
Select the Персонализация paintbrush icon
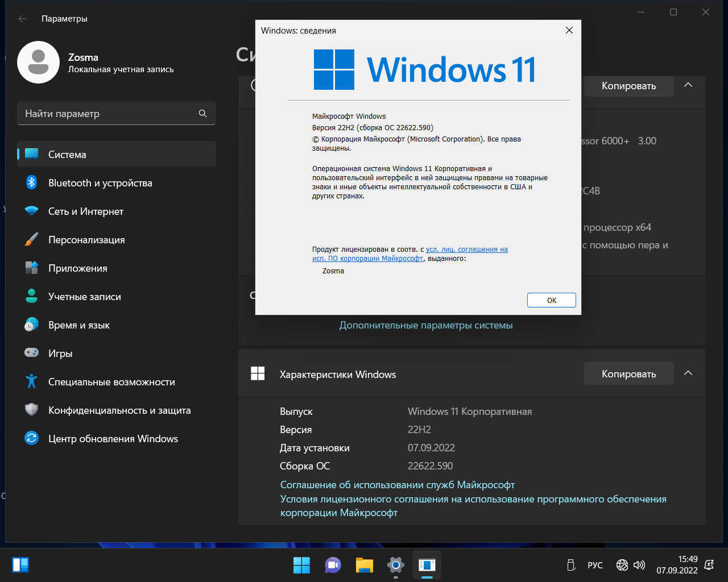(32, 239)
